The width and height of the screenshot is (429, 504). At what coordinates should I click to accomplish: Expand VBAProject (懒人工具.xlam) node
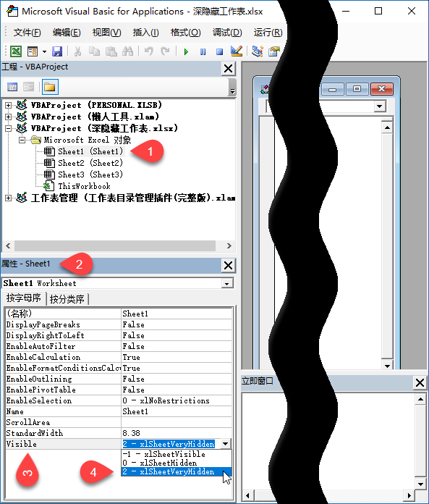(x=9, y=117)
